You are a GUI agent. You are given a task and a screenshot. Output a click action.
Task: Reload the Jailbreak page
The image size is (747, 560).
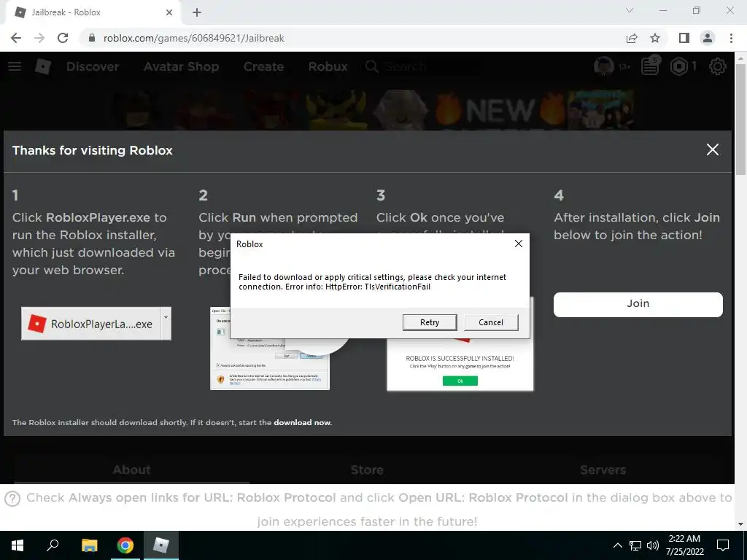click(63, 38)
